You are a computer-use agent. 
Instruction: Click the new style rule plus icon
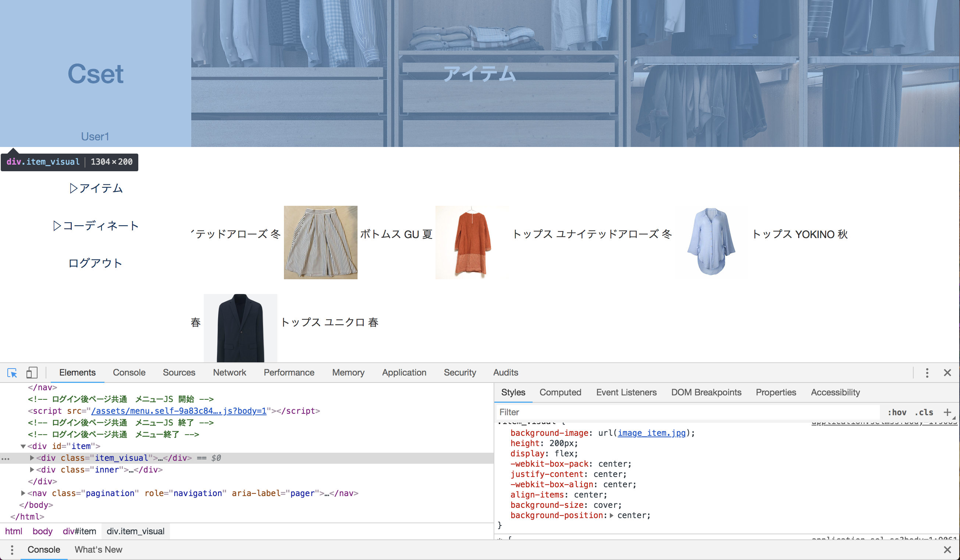point(947,412)
